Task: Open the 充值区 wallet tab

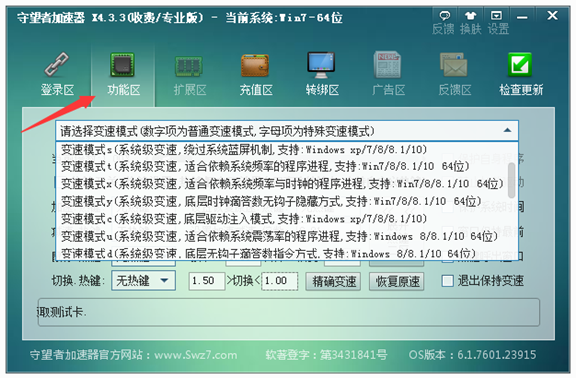Action: [x=256, y=75]
